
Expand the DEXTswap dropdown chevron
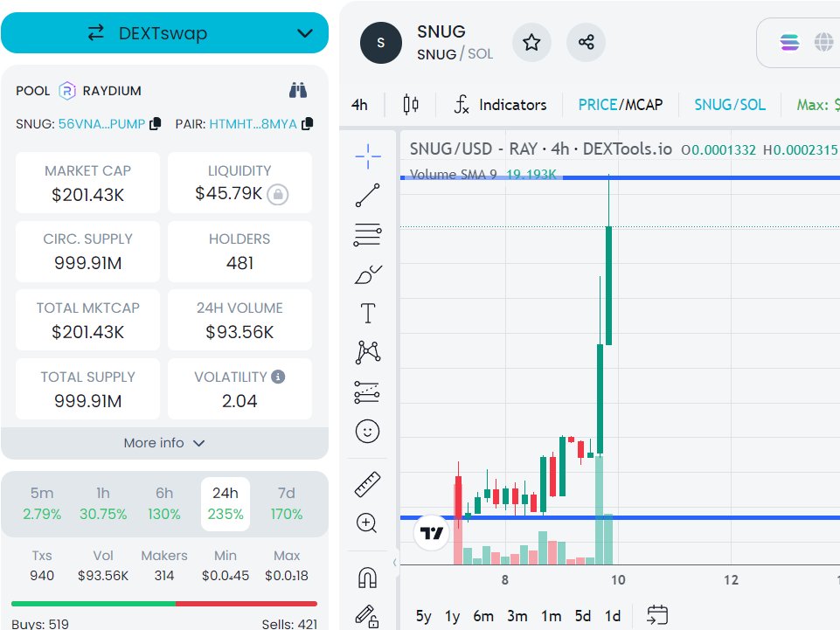(305, 34)
